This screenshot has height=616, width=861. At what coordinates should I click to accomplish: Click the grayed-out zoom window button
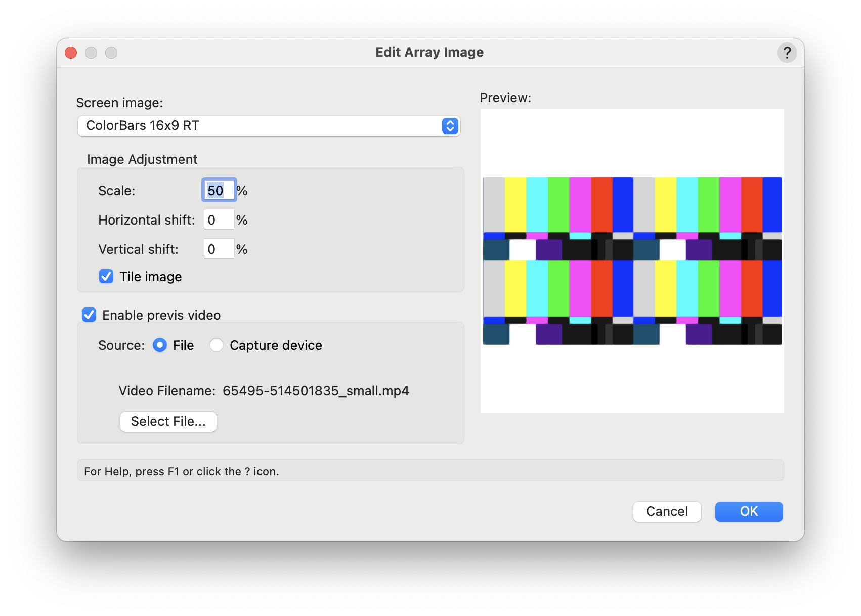(111, 53)
